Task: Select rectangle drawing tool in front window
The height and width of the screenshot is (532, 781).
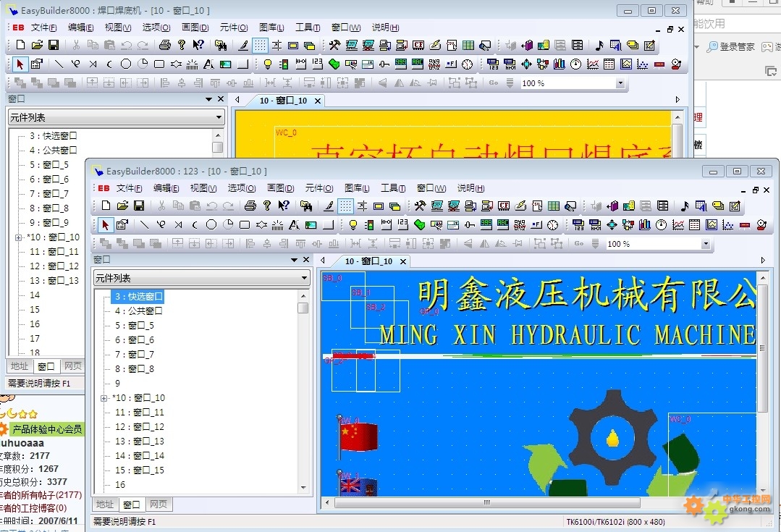Action: click(245, 224)
